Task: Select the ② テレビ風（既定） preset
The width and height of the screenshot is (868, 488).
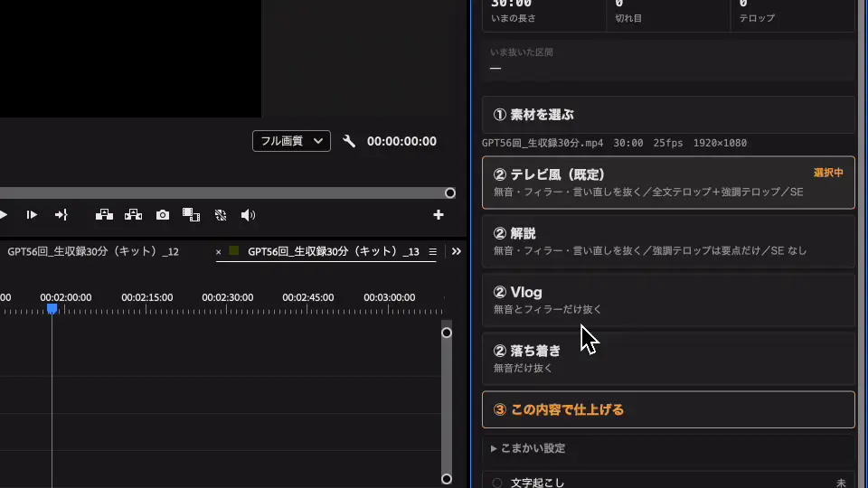Action: 669,183
